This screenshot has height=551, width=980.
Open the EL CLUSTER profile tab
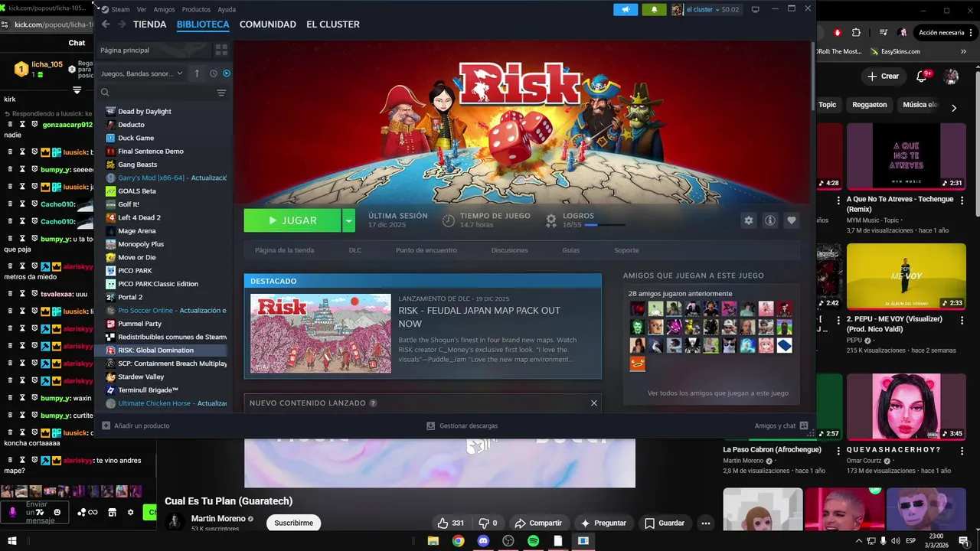click(333, 24)
